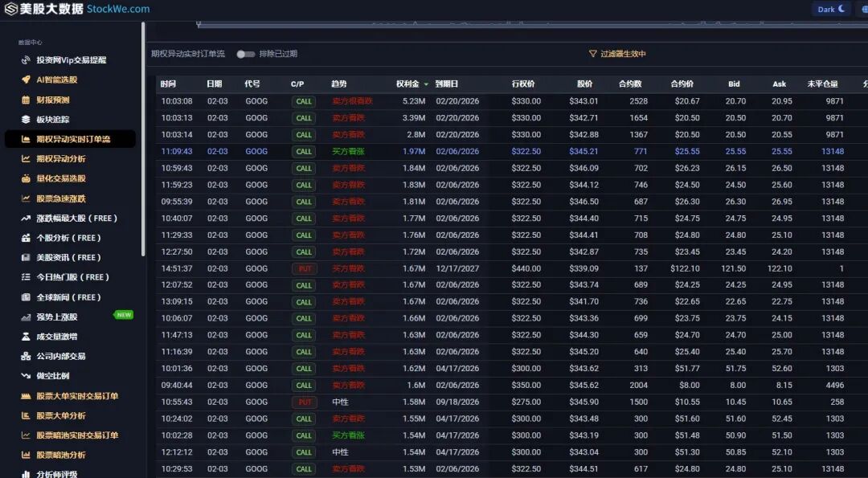
Task: Click the 12/17/2027 expiry date cell
Action: click(457, 268)
